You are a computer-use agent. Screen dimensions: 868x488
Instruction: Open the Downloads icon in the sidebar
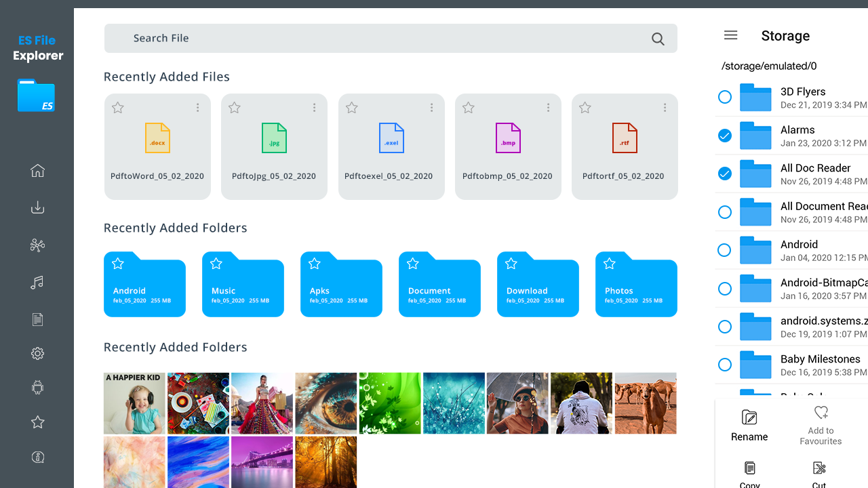(37, 208)
